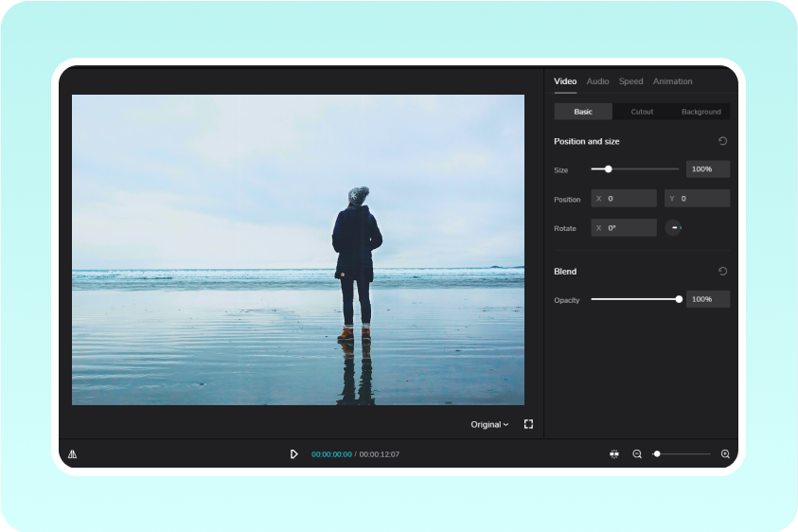Click the current timecode 00:00:00:00
This screenshot has width=798, height=532.
tap(331, 454)
